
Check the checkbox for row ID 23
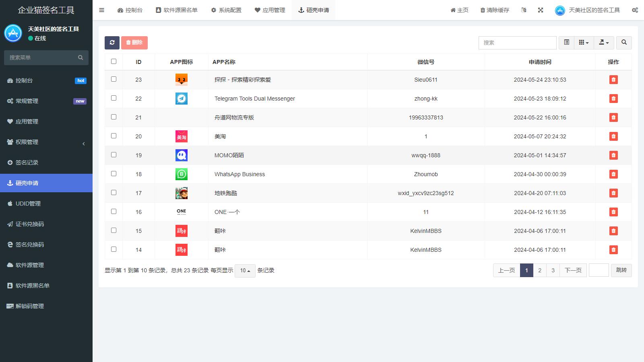[114, 79]
